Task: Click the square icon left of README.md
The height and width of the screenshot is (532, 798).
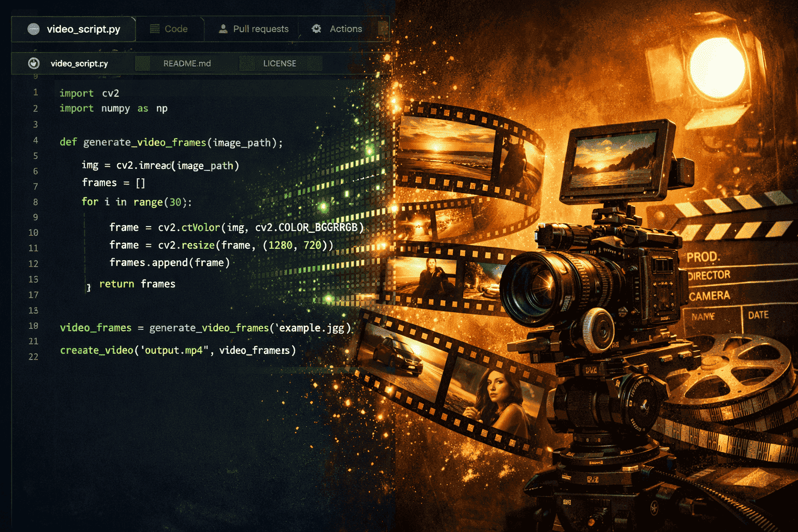Action: 143,63
